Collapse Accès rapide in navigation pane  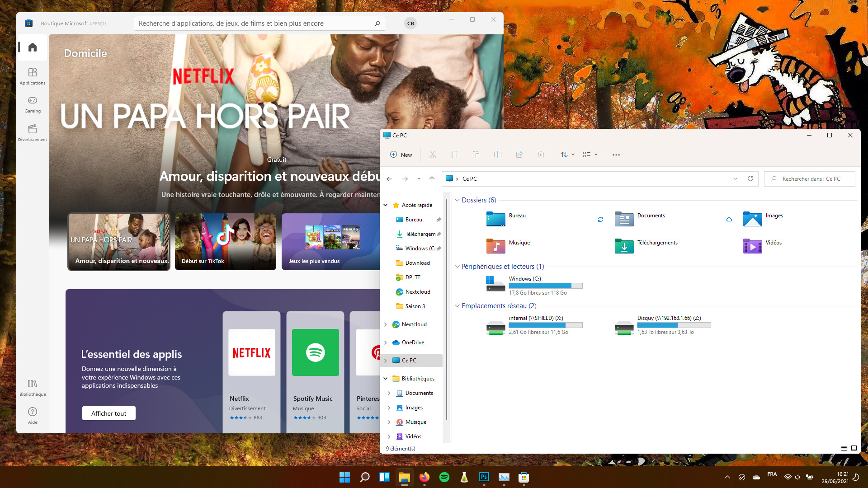(386, 205)
